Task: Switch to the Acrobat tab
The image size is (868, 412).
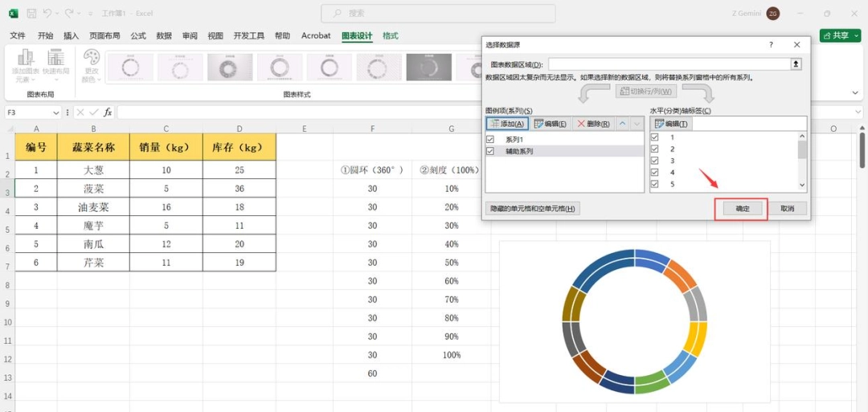Action: 316,35
